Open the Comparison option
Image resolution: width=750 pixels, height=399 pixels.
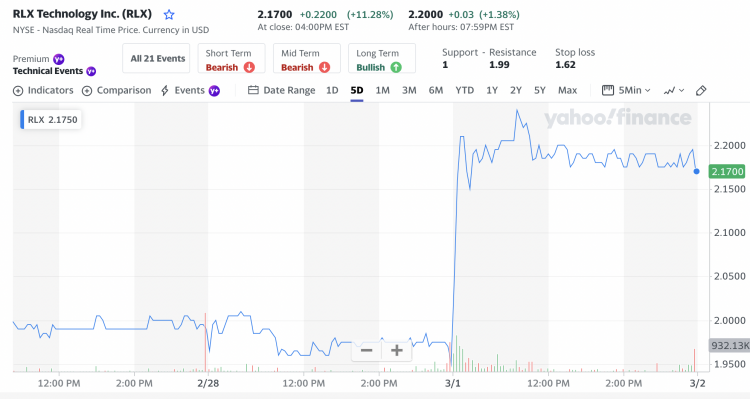(x=116, y=90)
